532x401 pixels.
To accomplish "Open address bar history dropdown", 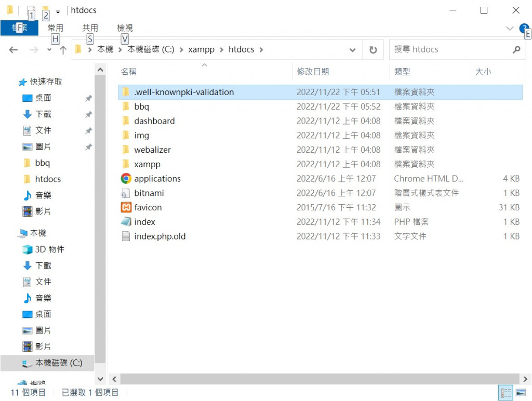I will coord(353,50).
